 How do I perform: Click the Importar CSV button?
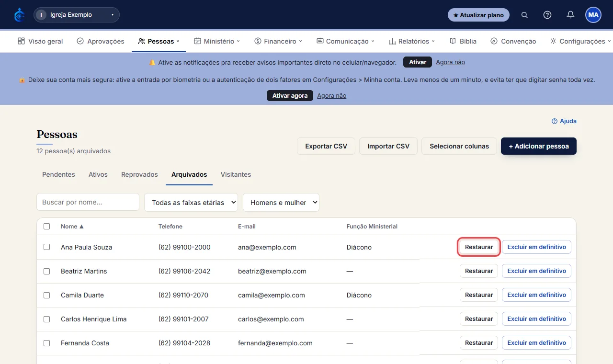pyautogui.click(x=388, y=146)
